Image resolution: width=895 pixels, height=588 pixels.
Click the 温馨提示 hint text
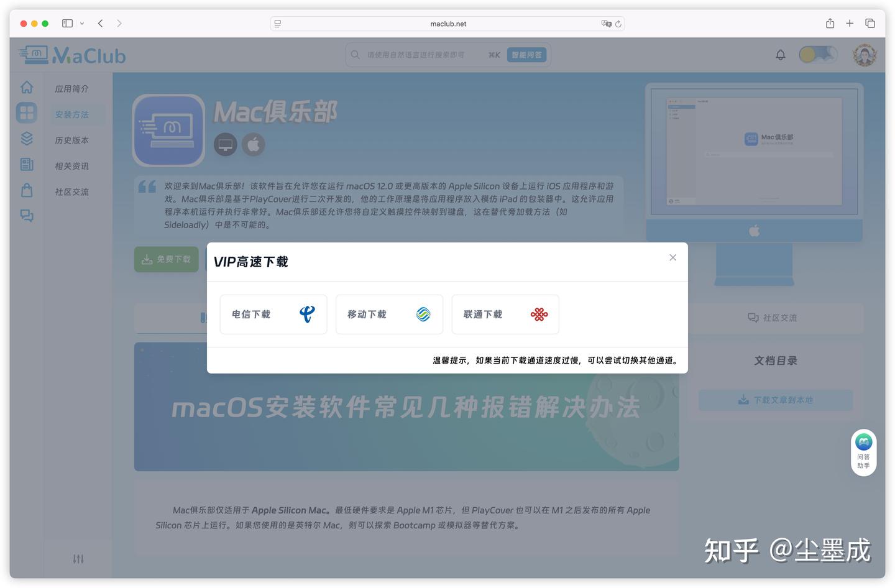(x=556, y=361)
